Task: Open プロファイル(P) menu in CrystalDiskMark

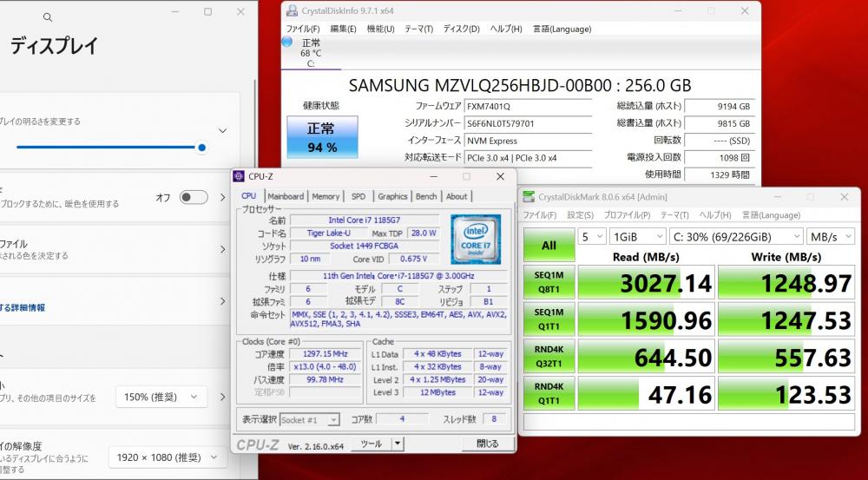Action: coord(627,214)
